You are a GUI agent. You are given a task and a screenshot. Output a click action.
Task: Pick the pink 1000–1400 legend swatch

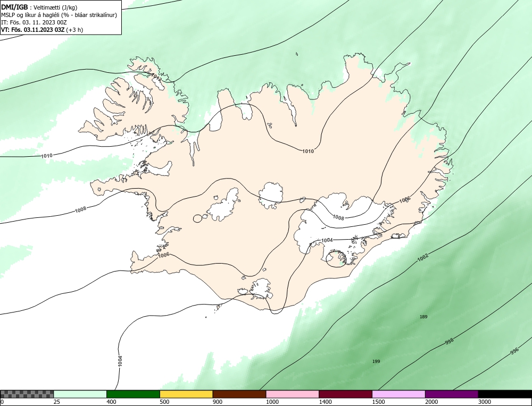click(293, 394)
